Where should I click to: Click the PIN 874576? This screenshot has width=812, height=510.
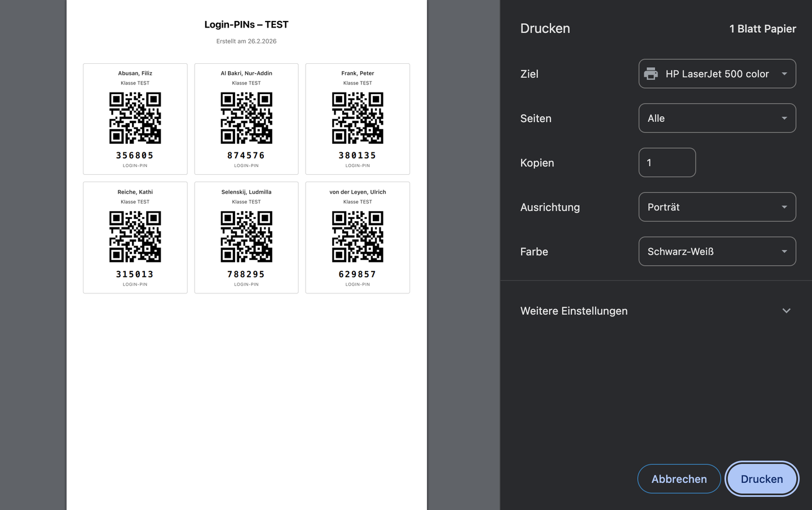click(246, 156)
